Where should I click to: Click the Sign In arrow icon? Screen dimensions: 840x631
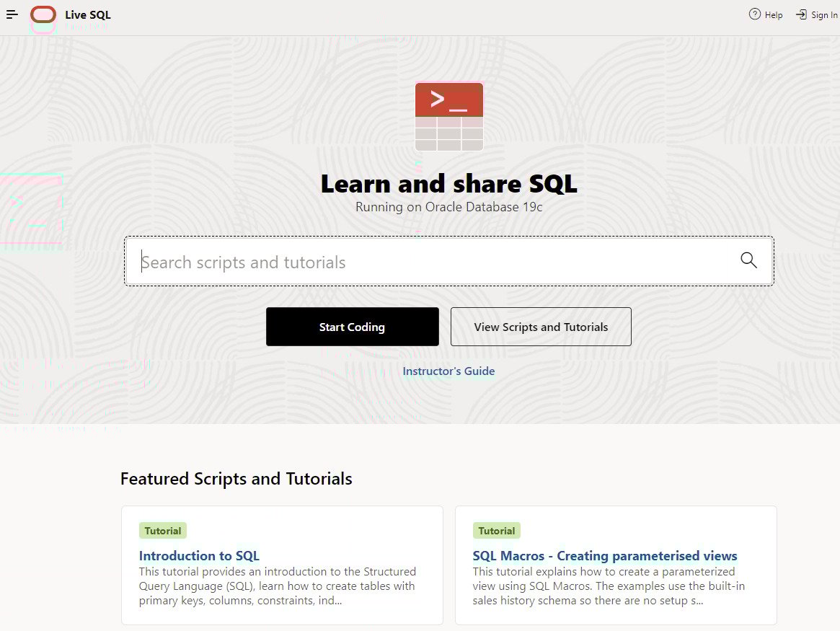[801, 14]
